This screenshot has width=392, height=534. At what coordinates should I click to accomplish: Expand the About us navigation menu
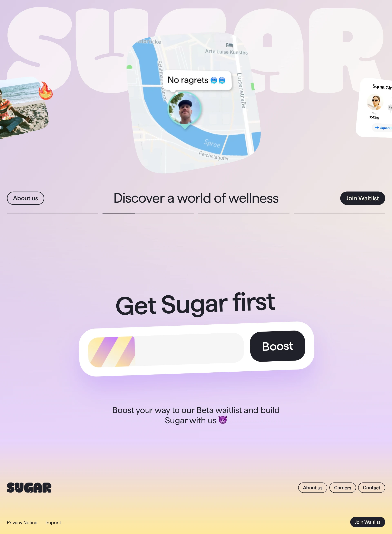(x=25, y=198)
